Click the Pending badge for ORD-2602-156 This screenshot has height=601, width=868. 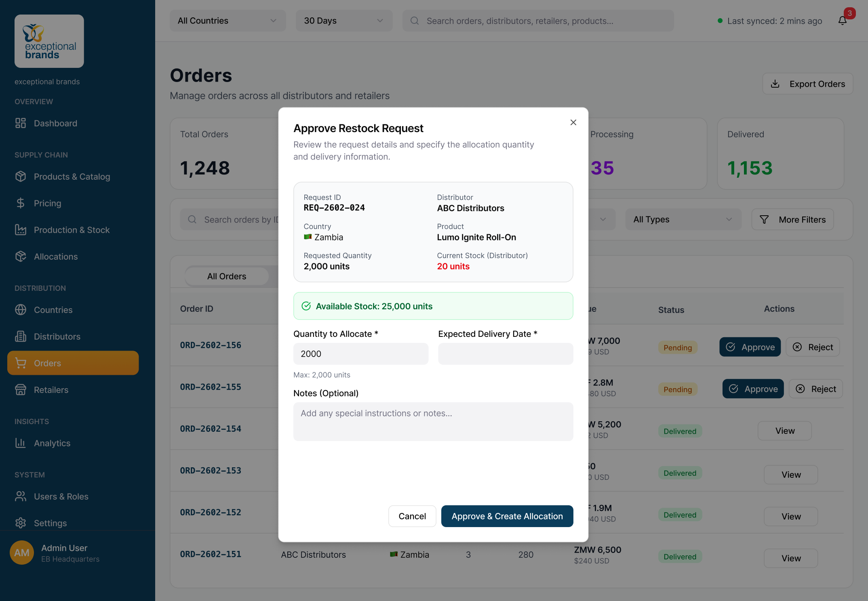click(678, 347)
